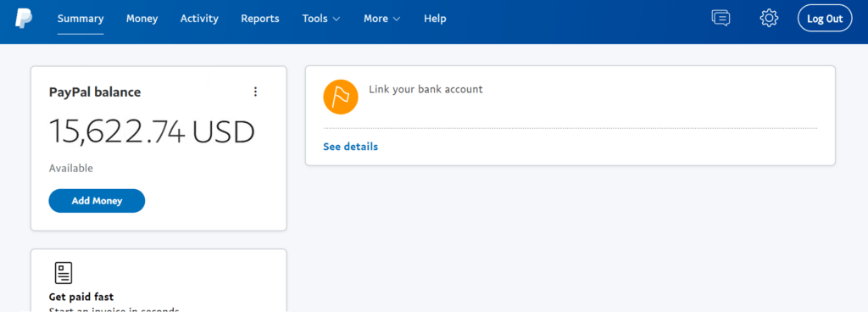
Task: Click Link your bank account text
Action: 426,89
